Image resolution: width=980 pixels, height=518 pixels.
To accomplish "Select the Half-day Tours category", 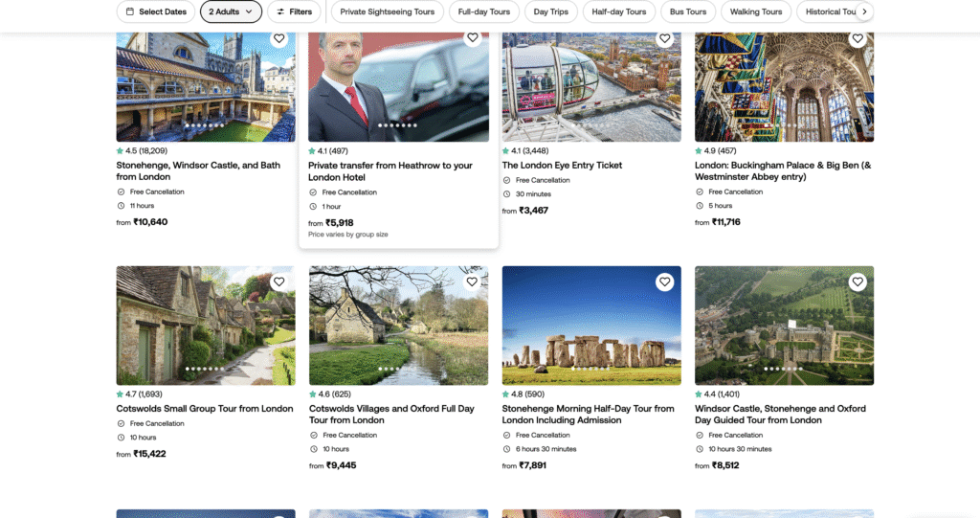I will (618, 11).
